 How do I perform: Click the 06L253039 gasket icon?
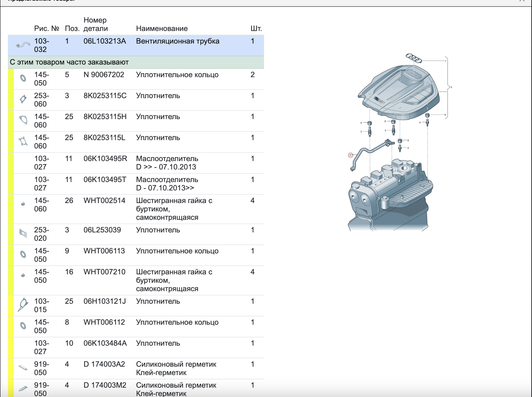point(23,233)
